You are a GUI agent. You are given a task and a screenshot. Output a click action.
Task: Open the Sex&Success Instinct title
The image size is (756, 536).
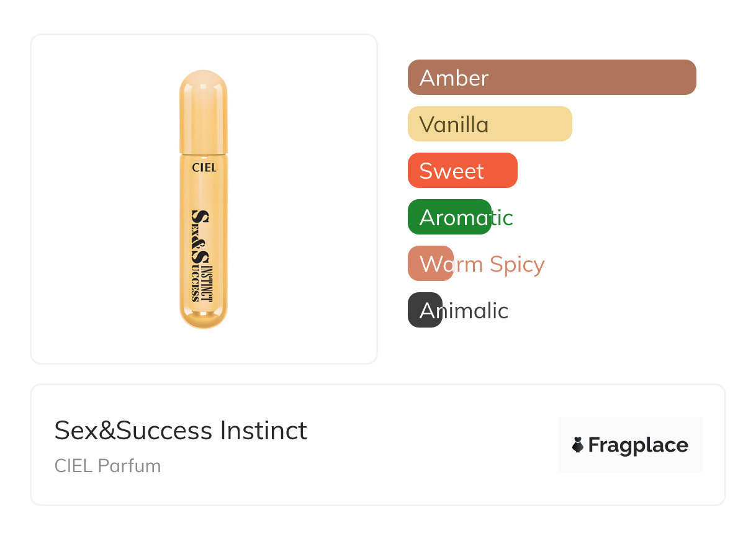(181, 431)
